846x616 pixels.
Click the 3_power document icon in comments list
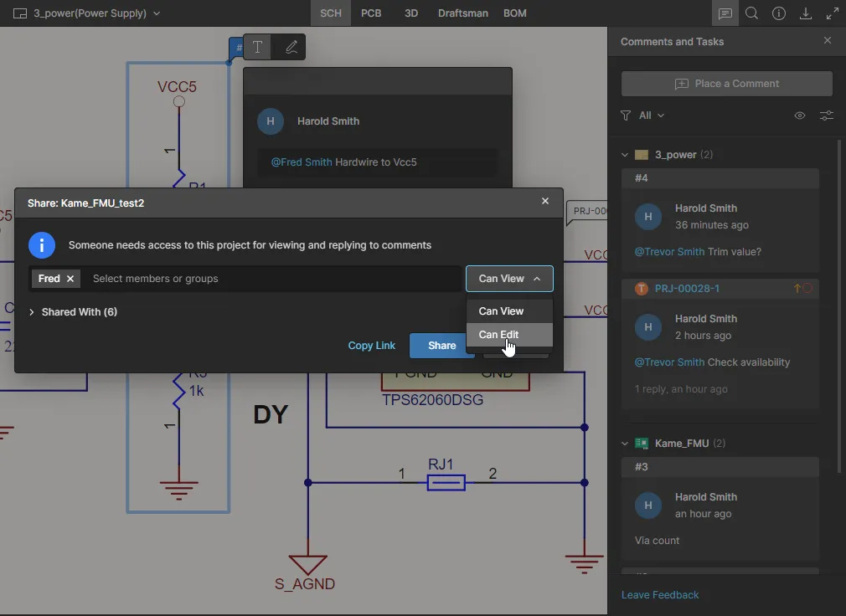(642, 155)
